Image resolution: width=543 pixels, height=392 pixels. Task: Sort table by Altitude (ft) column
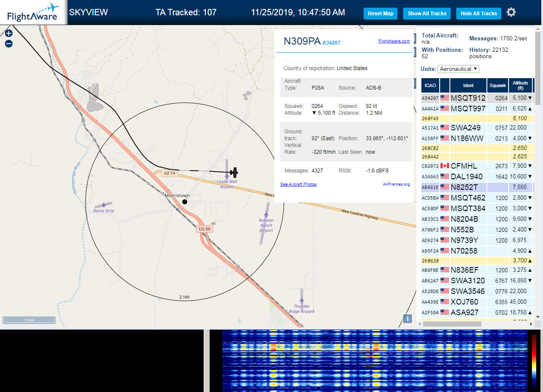point(520,85)
